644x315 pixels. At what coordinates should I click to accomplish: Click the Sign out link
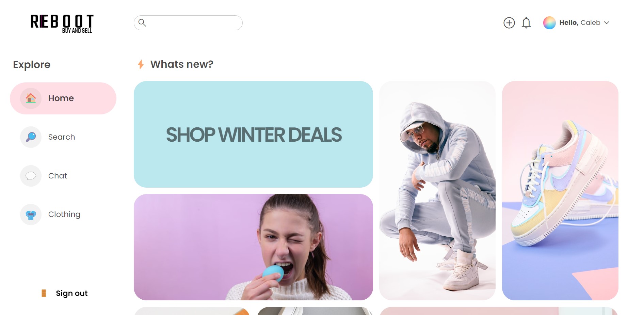71,293
